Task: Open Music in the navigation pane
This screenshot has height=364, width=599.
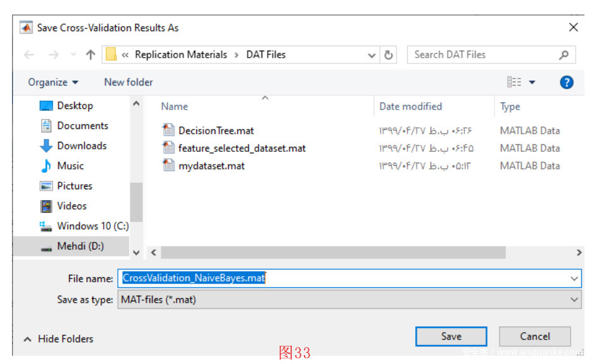Action: click(x=70, y=166)
